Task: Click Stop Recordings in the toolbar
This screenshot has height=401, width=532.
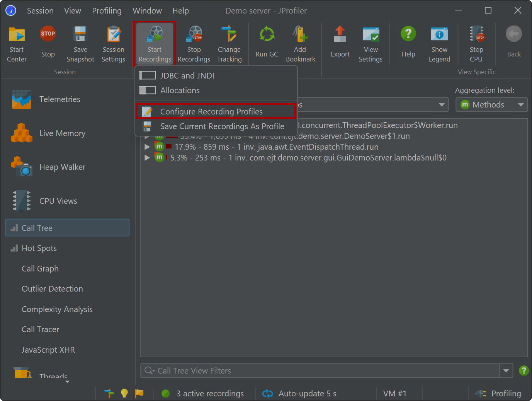Action: click(x=194, y=44)
